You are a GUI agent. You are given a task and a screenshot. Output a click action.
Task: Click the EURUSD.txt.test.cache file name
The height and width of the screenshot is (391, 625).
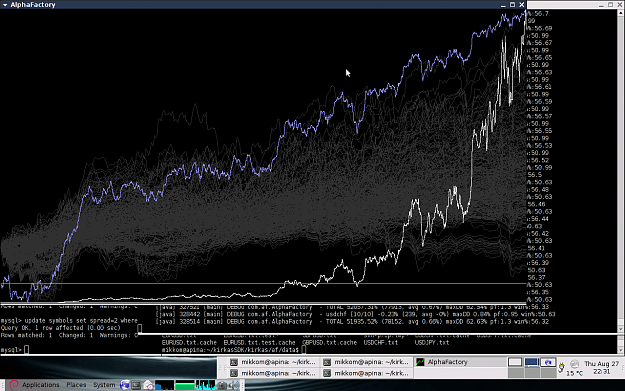point(259,343)
